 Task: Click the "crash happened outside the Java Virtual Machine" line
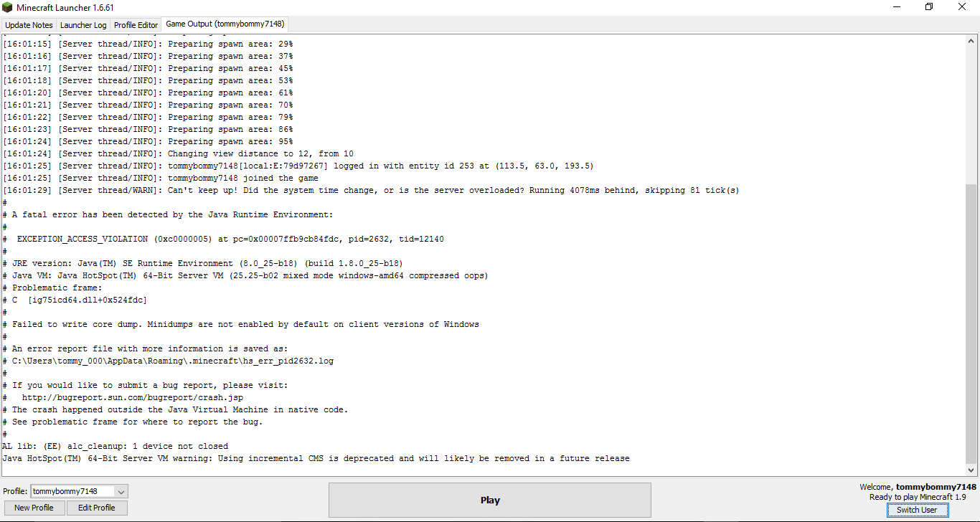175,409
